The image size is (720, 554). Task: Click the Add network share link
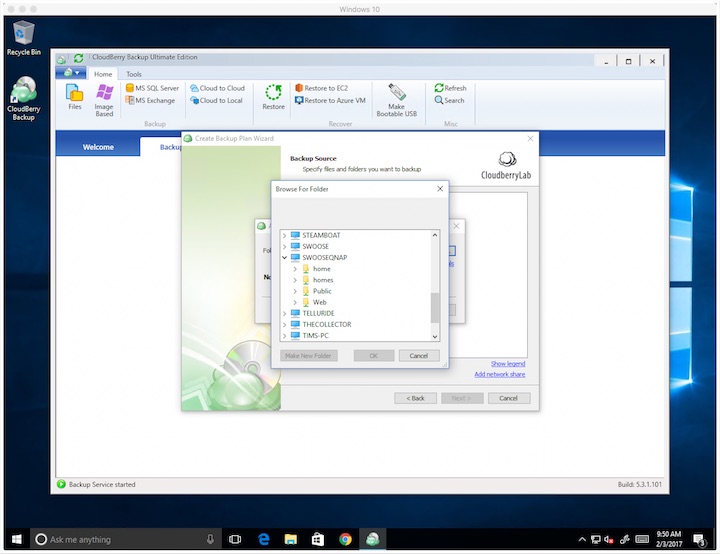(500, 374)
